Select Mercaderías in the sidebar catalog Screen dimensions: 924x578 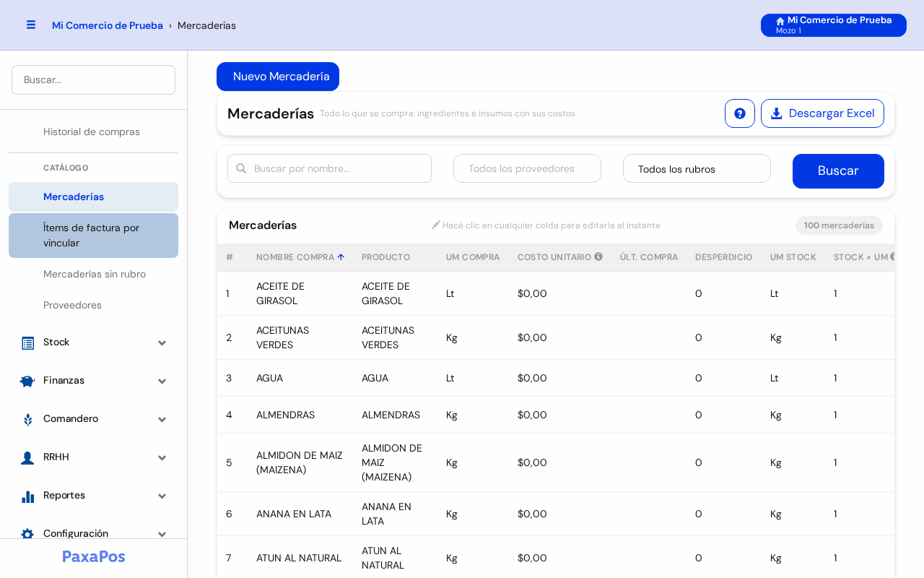pyautogui.click(x=93, y=197)
